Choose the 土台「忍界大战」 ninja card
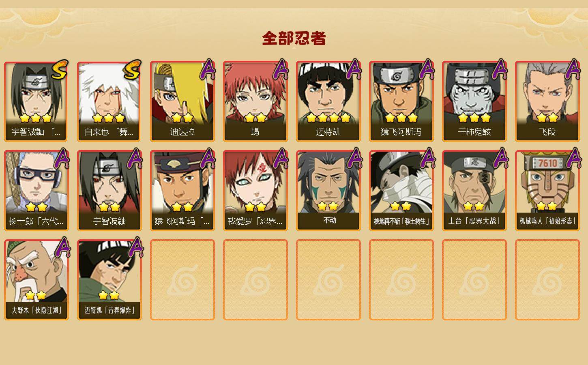The image size is (588, 365). click(x=474, y=191)
